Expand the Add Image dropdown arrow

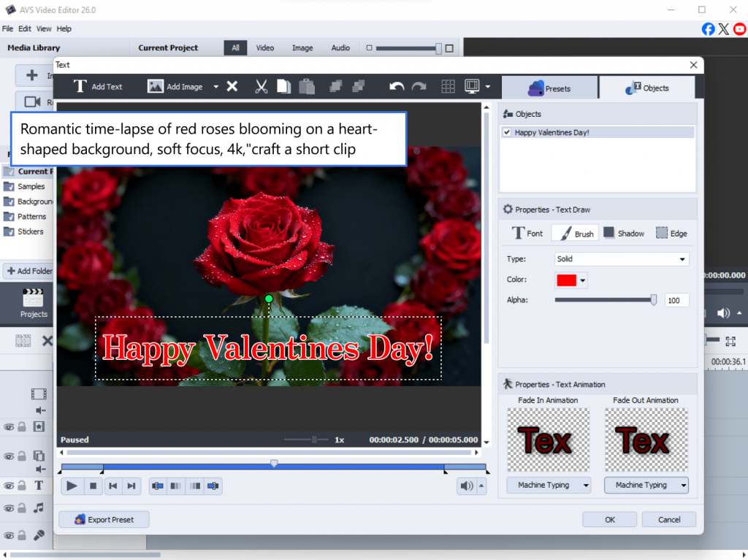[x=215, y=87]
